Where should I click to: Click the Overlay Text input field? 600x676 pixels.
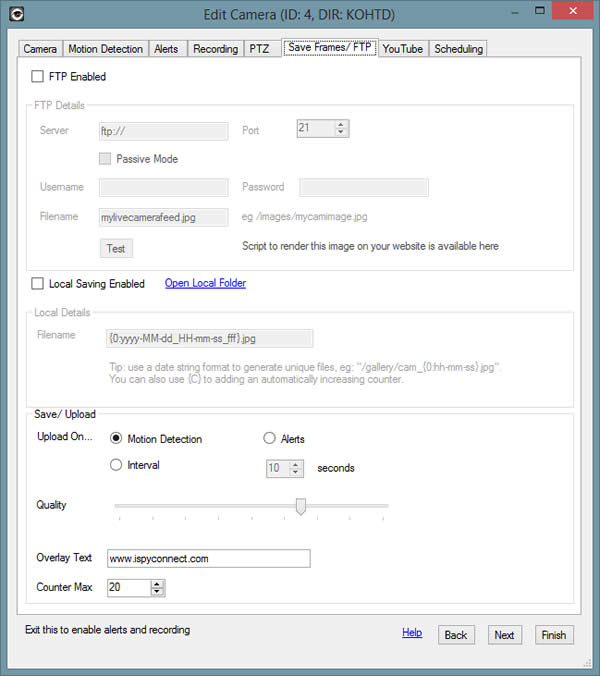click(208, 558)
